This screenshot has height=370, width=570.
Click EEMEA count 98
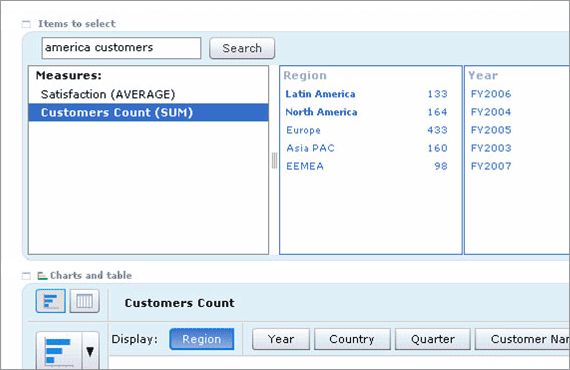441,166
